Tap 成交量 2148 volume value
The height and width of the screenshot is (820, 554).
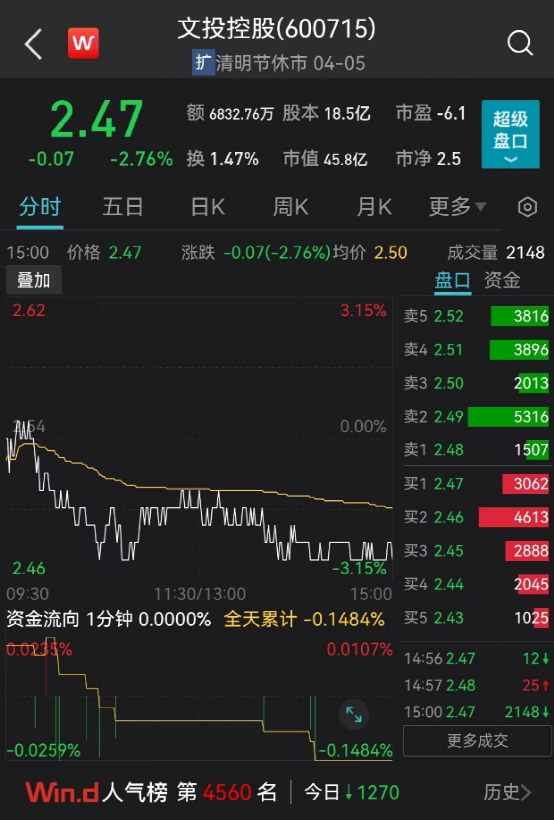pyautogui.click(x=496, y=253)
